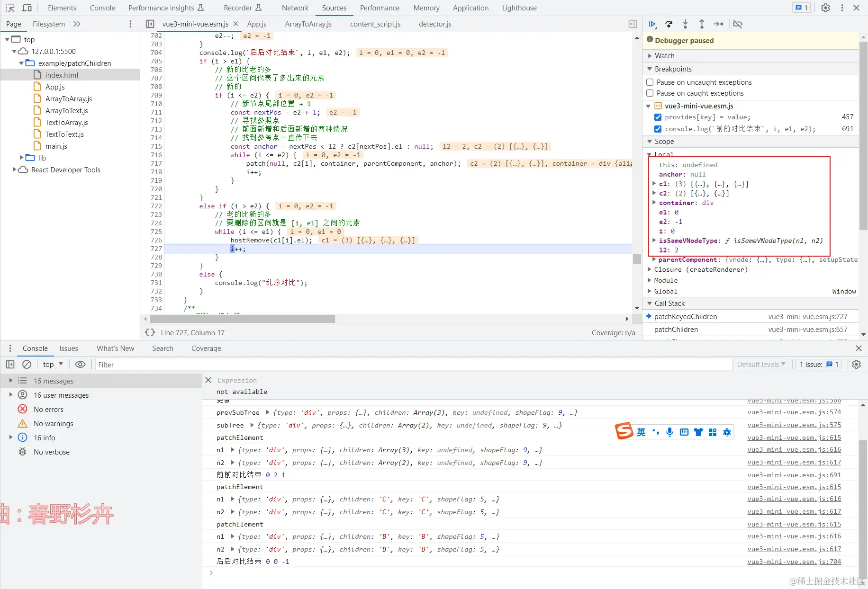Open the DevTools more options menu
This screenshot has width=868, height=589.
coord(842,8)
